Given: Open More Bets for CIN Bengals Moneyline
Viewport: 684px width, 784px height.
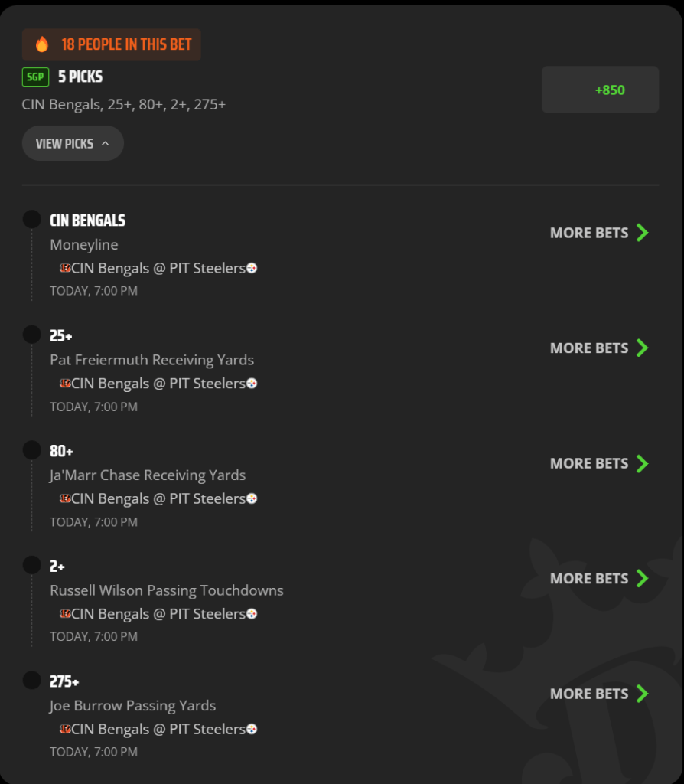Looking at the screenshot, I should pyautogui.click(x=599, y=233).
